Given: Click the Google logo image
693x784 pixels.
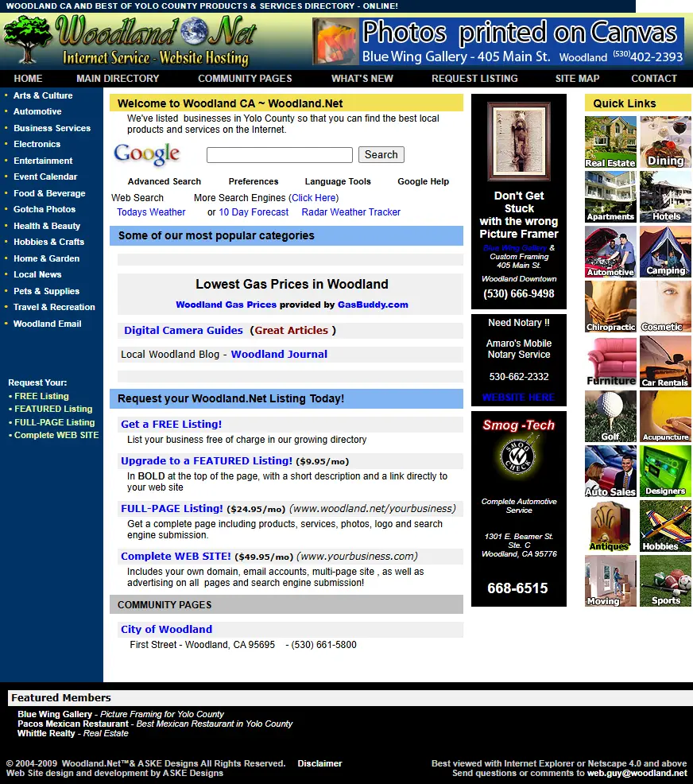Looking at the screenshot, I should click(x=146, y=154).
